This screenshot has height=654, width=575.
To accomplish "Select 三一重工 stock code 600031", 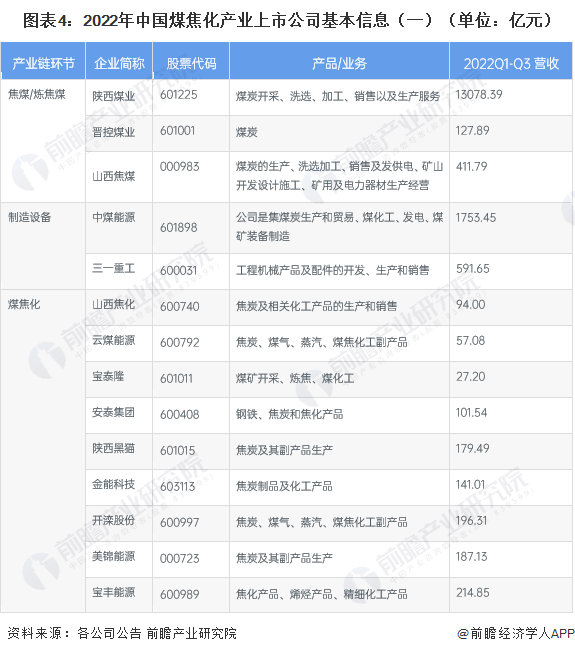I will pyautogui.click(x=178, y=271).
